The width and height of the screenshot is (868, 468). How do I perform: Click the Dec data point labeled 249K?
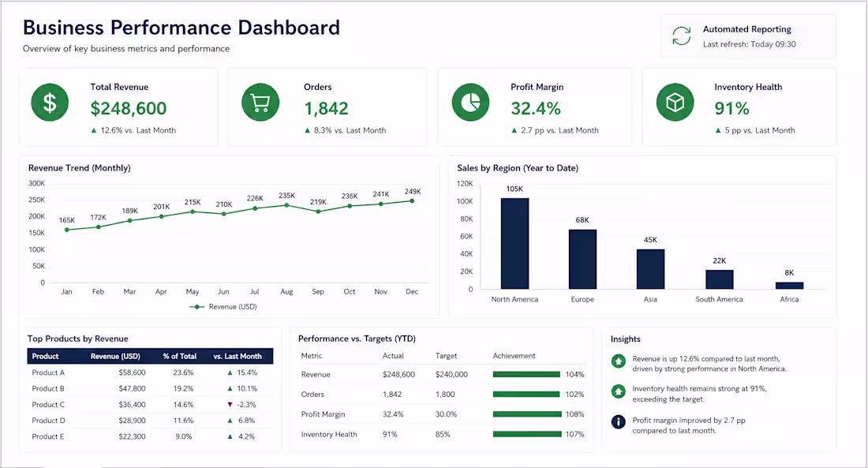(x=413, y=201)
